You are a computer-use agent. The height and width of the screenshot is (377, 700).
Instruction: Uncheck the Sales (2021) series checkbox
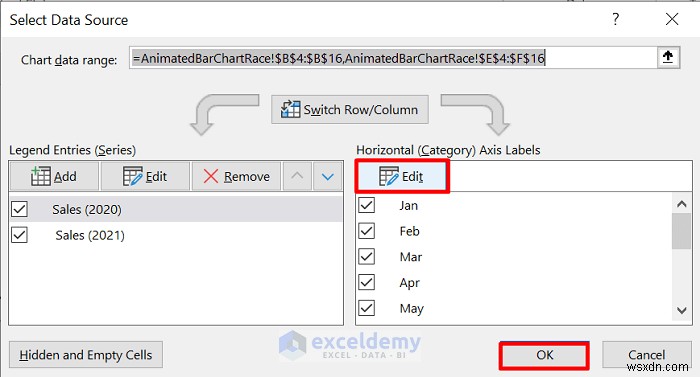coord(20,235)
